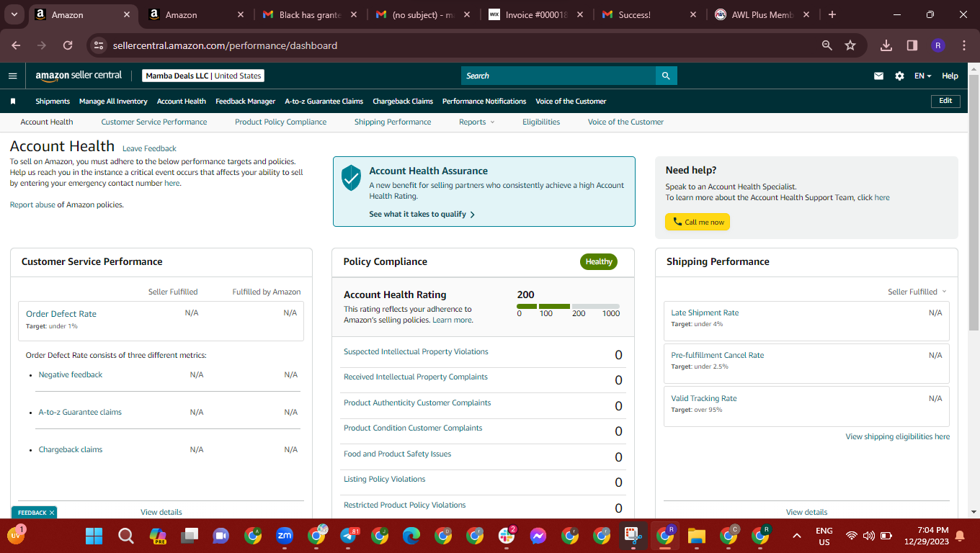This screenshot has width=980, height=553.
Task: Open Windows taskbar search
Action: (x=126, y=536)
